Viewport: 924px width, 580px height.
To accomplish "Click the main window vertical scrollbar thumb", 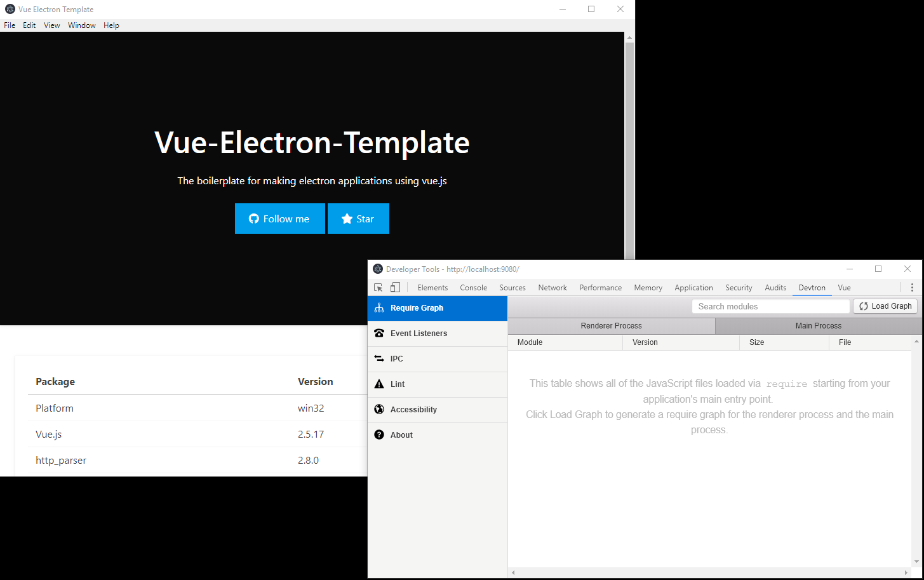I will pos(629,150).
